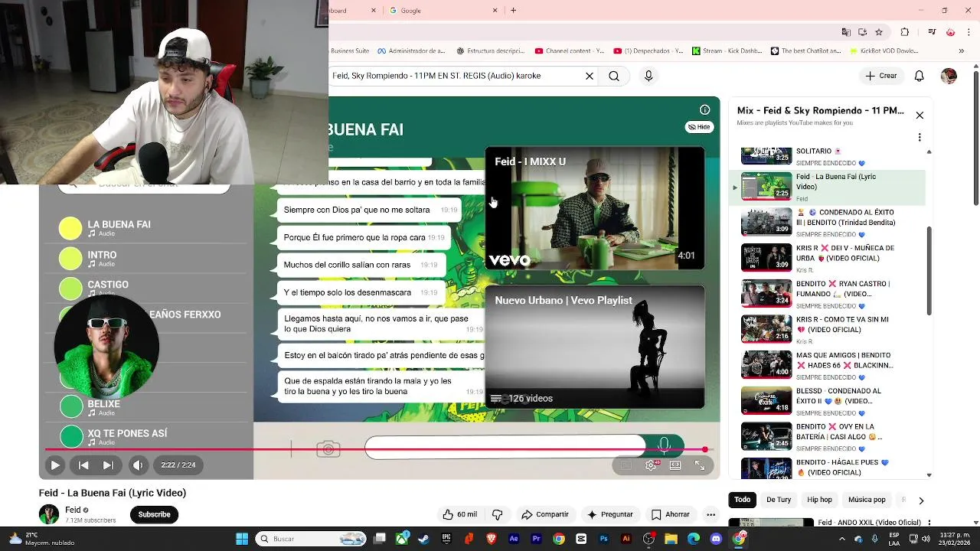Clear the YouTube search box
Image resolution: width=980 pixels, height=551 pixels.
click(590, 76)
